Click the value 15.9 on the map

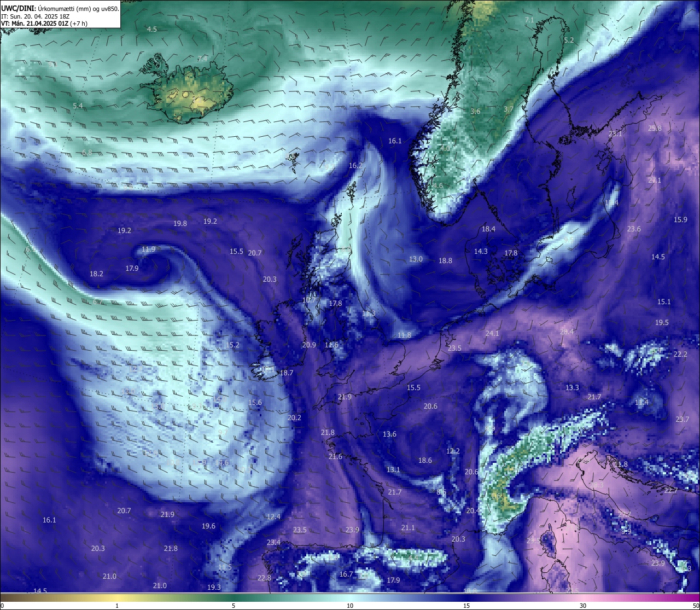(x=680, y=219)
